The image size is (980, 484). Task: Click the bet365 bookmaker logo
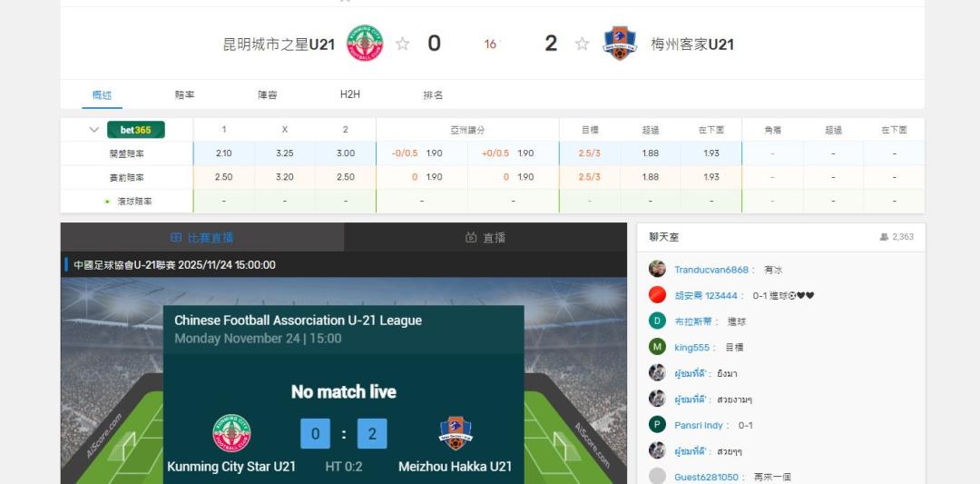tap(135, 130)
